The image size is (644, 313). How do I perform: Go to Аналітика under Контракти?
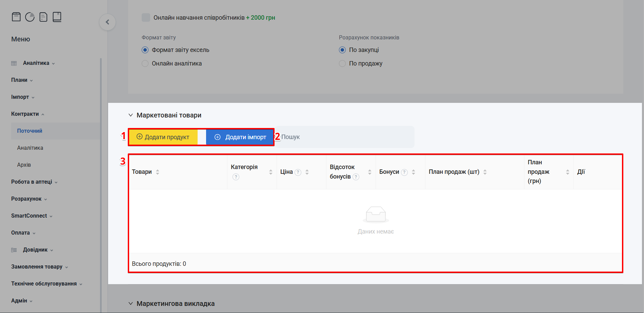30,148
